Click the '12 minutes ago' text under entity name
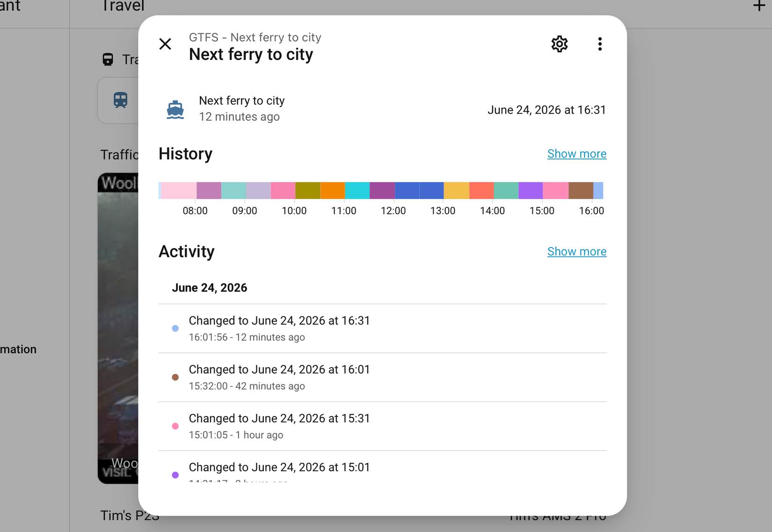The image size is (772, 532). [239, 117]
